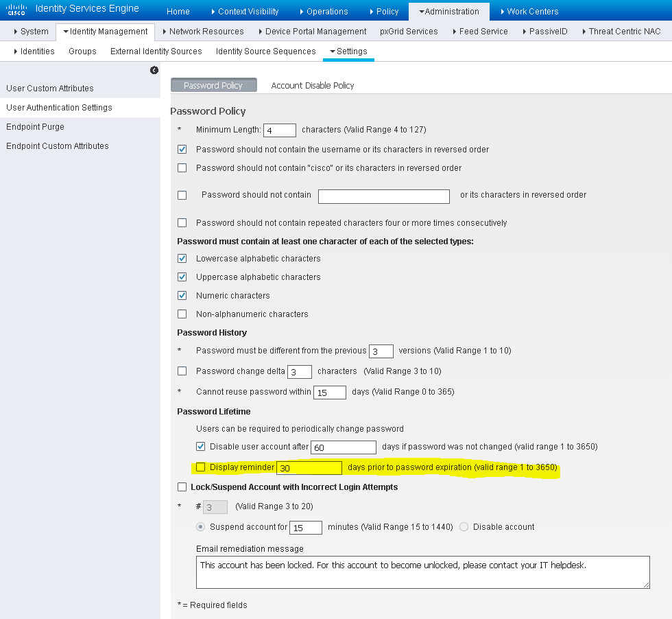
Task: Select Suspend account for radio button
Action: 200,526
